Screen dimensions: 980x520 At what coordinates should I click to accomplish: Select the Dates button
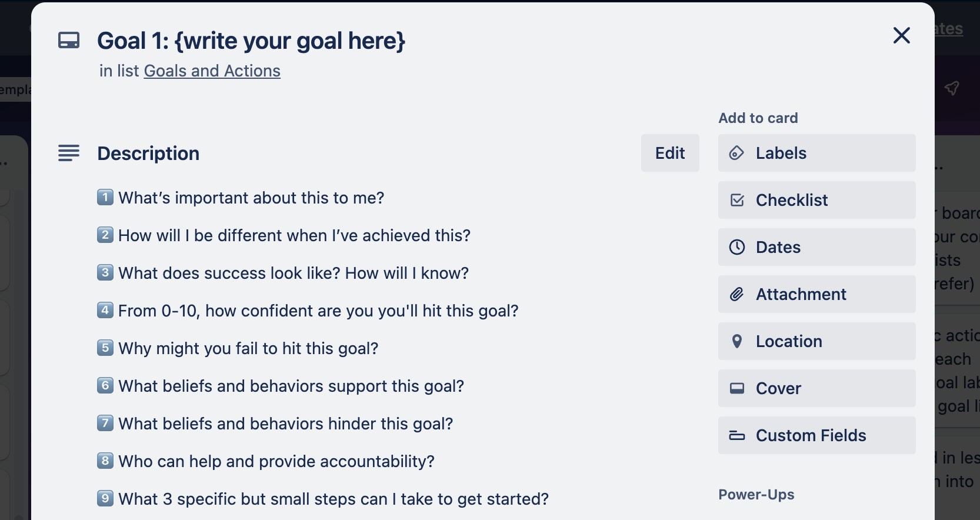pos(816,247)
